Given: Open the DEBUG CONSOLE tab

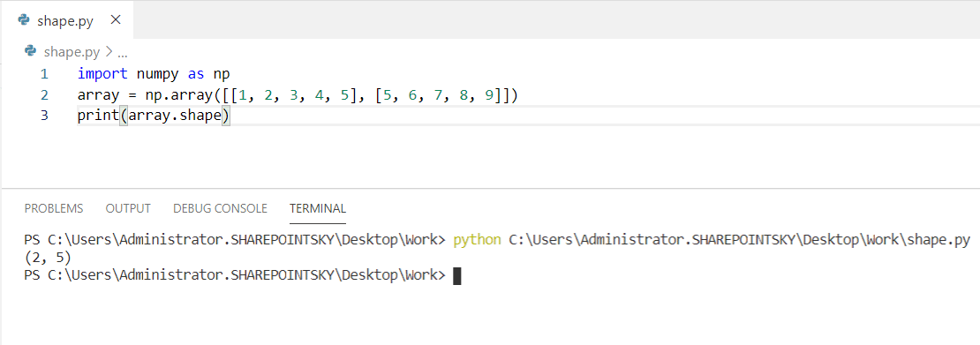Looking at the screenshot, I should [220, 208].
